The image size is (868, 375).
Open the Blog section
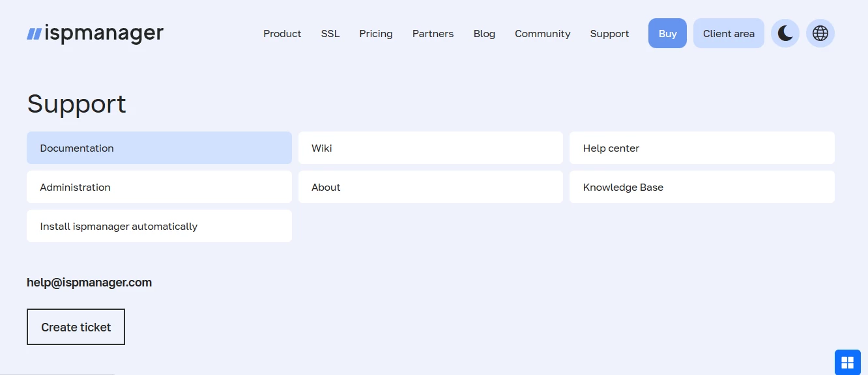(484, 33)
